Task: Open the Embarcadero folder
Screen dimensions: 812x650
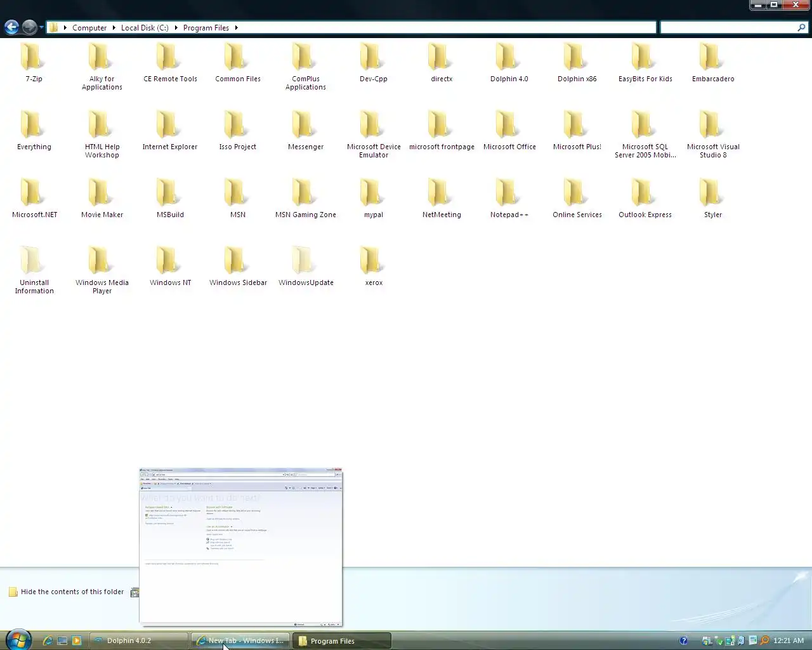Action: (x=713, y=62)
